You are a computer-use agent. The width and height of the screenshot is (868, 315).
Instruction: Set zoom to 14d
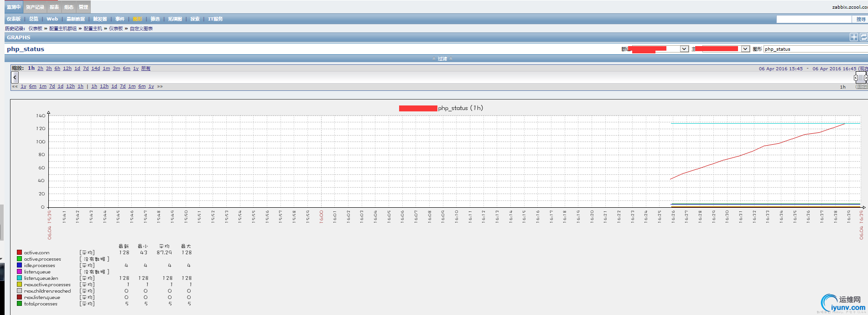(96, 68)
